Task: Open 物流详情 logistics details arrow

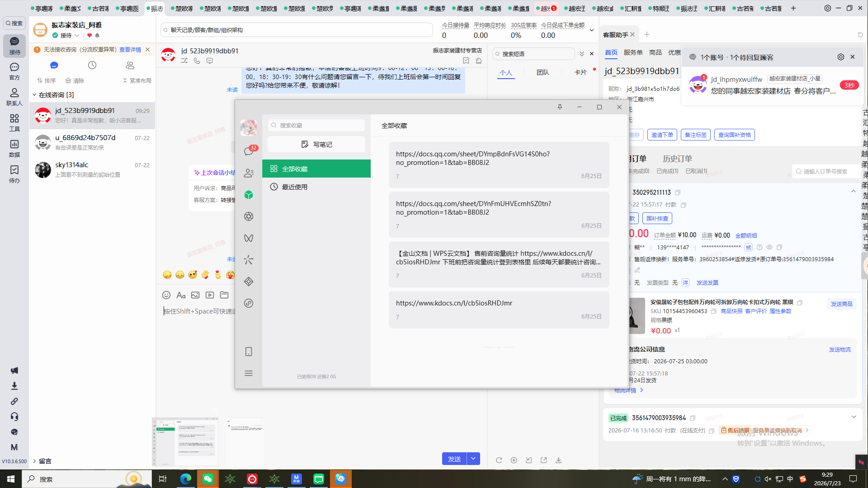Action: 642,390
